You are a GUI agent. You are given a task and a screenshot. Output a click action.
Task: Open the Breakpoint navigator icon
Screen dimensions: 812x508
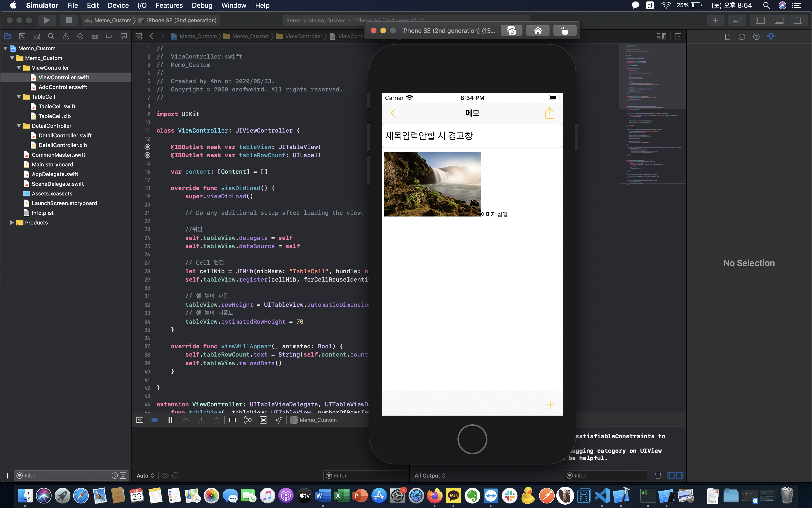pyautogui.click(x=109, y=36)
